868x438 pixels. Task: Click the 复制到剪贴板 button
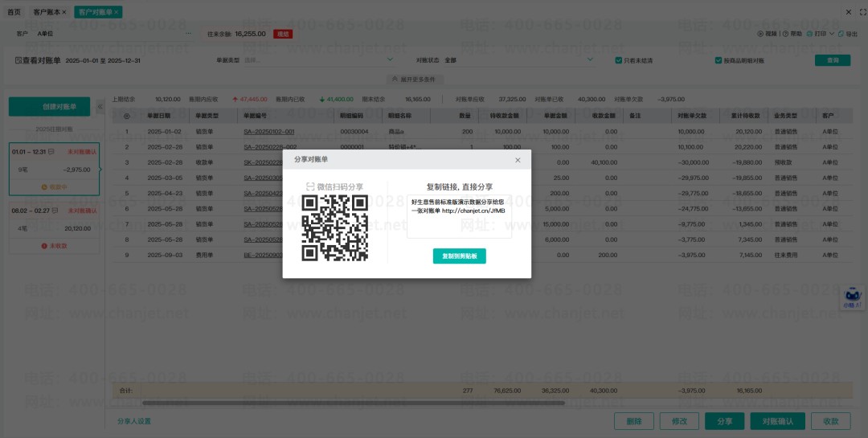460,256
